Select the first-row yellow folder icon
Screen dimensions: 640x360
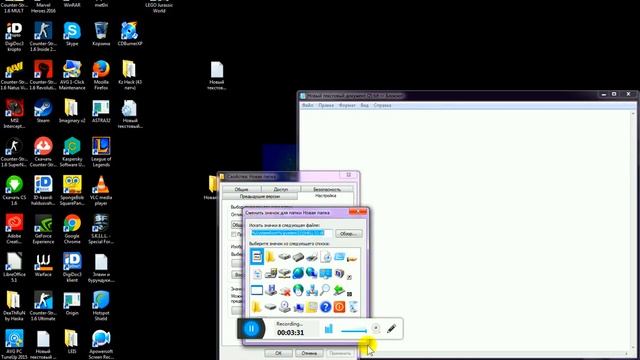click(271, 257)
